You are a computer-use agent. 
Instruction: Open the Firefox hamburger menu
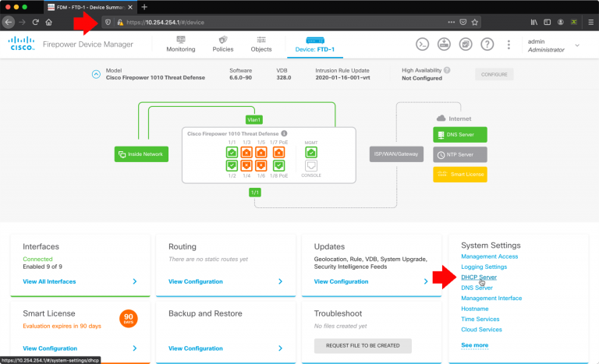tap(590, 22)
